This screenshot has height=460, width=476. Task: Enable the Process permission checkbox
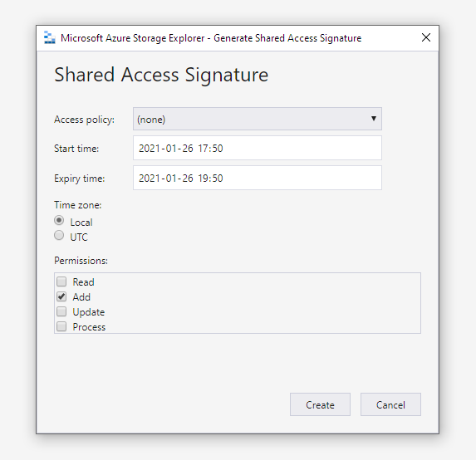click(x=61, y=326)
